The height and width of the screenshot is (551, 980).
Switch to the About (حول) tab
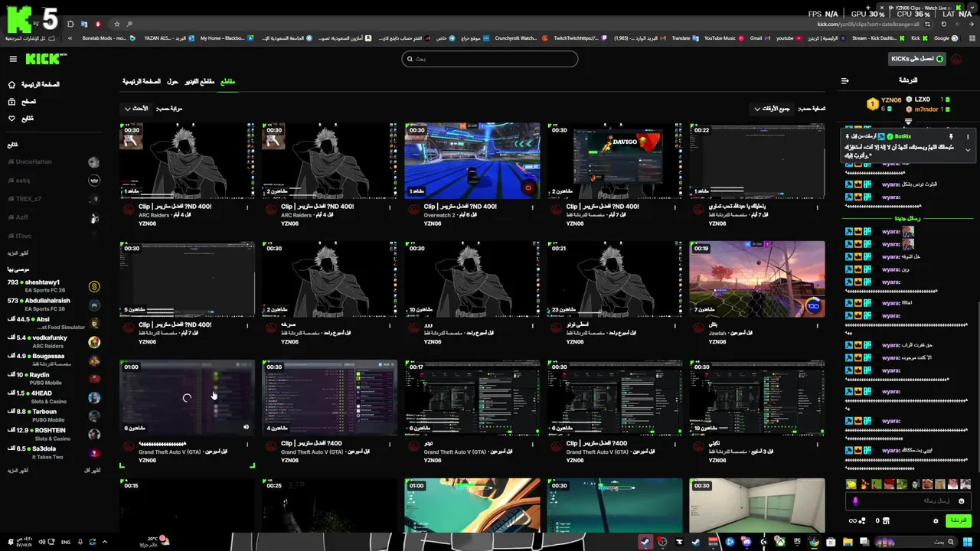(172, 81)
